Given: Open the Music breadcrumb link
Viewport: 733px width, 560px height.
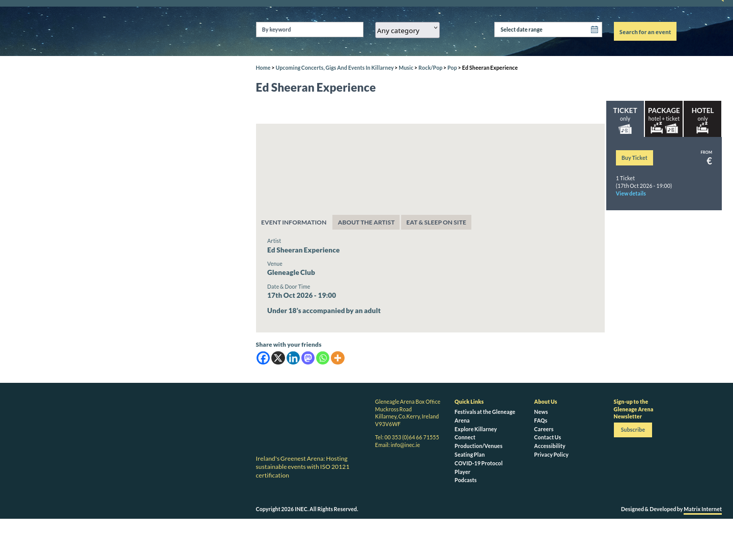Looking at the screenshot, I should (406, 68).
